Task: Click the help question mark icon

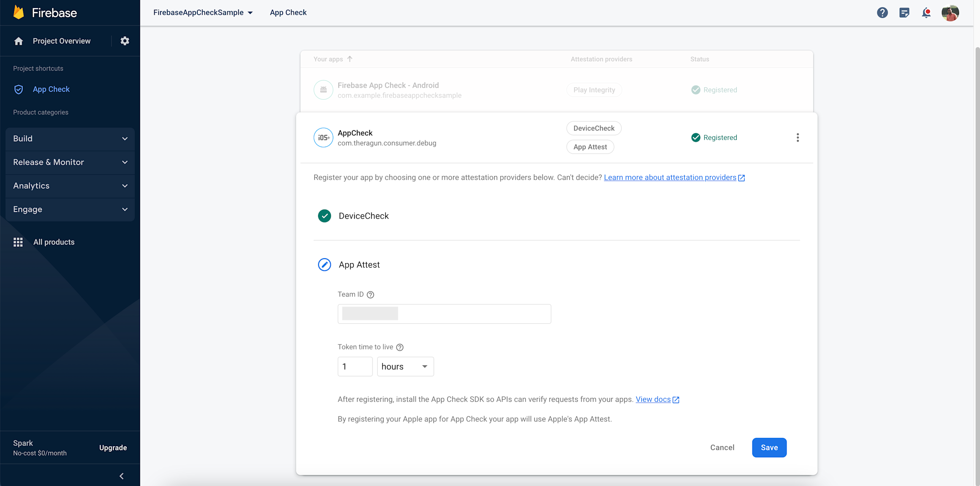Action: point(882,12)
